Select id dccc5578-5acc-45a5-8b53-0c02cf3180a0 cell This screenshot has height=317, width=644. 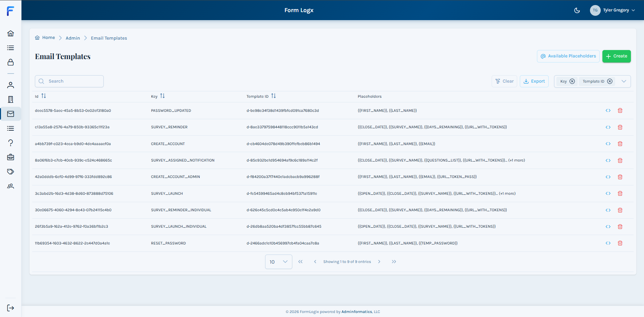(x=73, y=110)
